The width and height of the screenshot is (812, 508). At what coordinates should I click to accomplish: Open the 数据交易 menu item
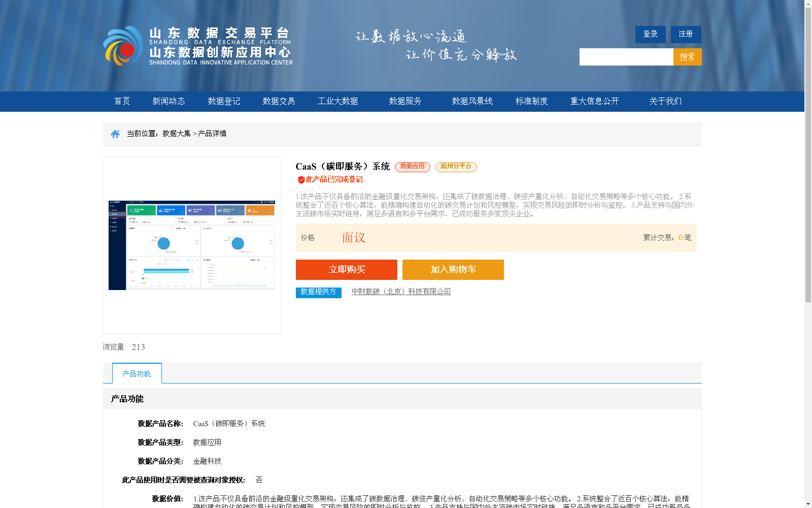279,101
